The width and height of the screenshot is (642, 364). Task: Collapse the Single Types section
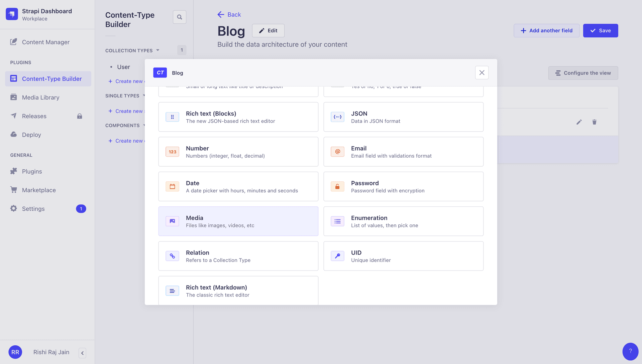point(143,96)
